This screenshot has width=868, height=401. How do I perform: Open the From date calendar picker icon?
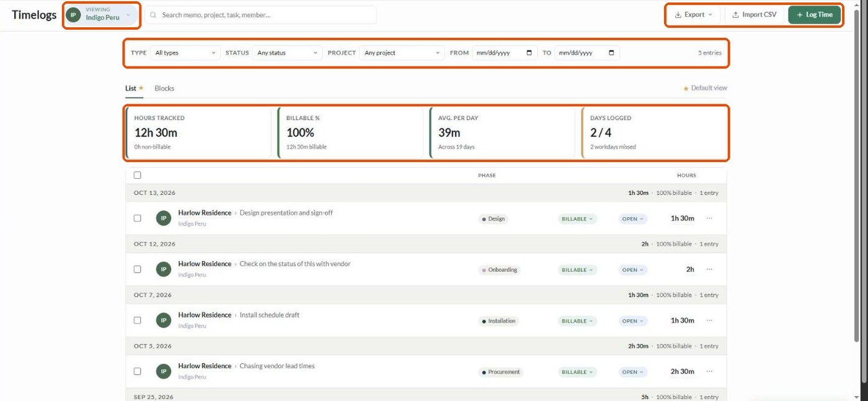(529, 53)
